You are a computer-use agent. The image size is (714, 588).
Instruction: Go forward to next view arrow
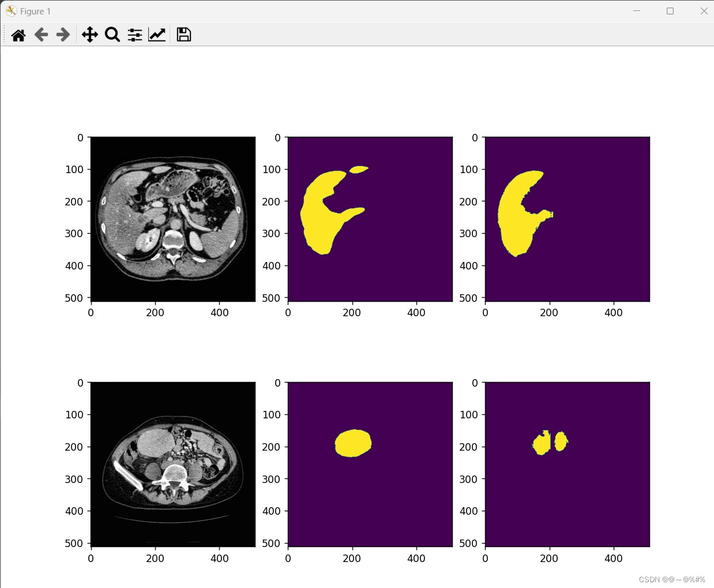click(x=63, y=35)
